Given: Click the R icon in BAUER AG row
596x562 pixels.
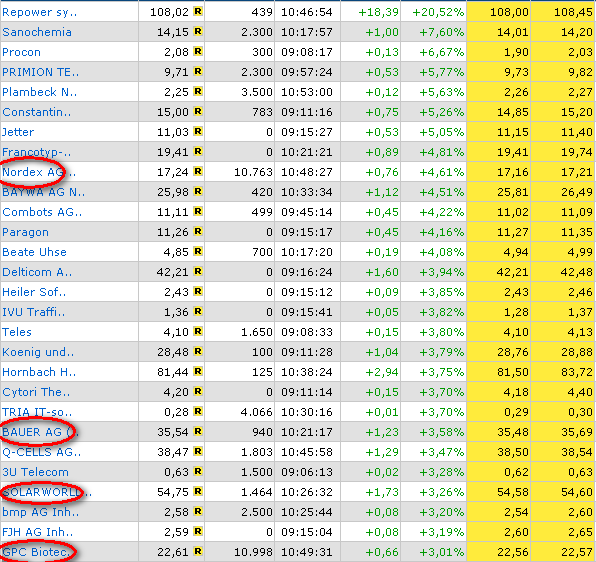Looking at the screenshot, I should [x=198, y=431].
